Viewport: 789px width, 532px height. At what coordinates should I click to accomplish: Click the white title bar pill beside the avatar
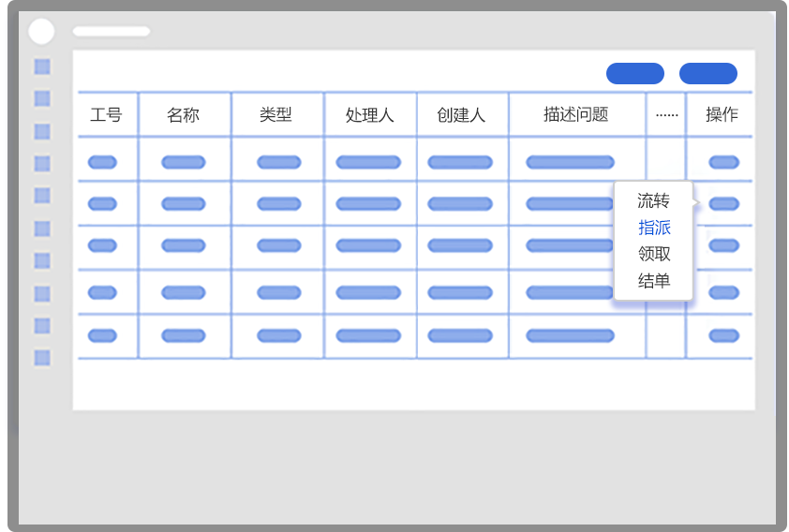[x=112, y=32]
